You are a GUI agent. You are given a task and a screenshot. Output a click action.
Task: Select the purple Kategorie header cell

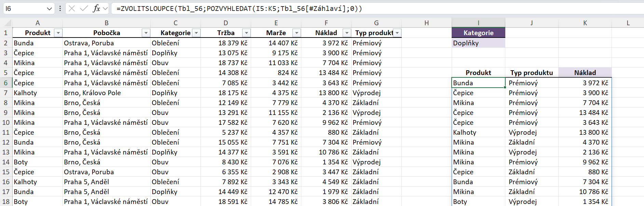478,33
